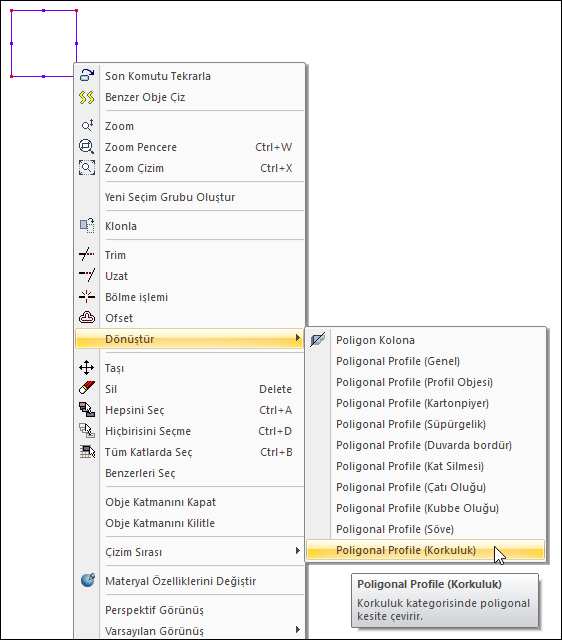This screenshot has height=640, width=562.
Task: Select the Zoom Pencere magnifier icon
Action: click(x=87, y=147)
